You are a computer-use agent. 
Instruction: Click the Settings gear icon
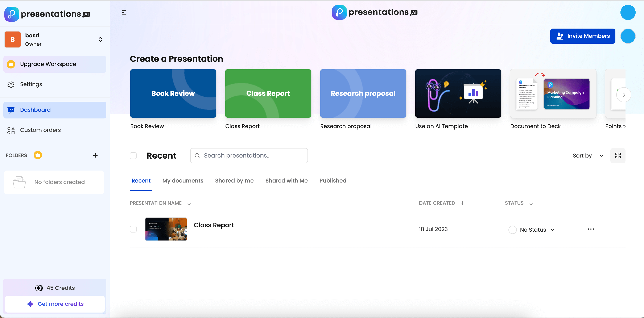point(11,84)
